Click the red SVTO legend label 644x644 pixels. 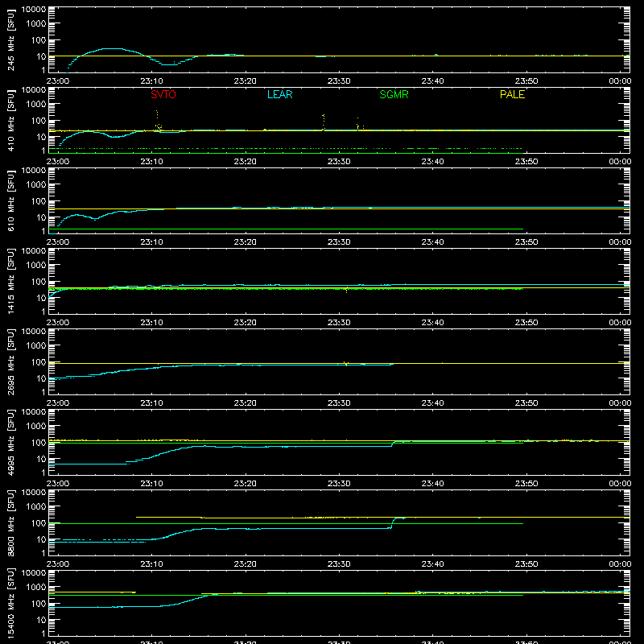tap(163, 94)
